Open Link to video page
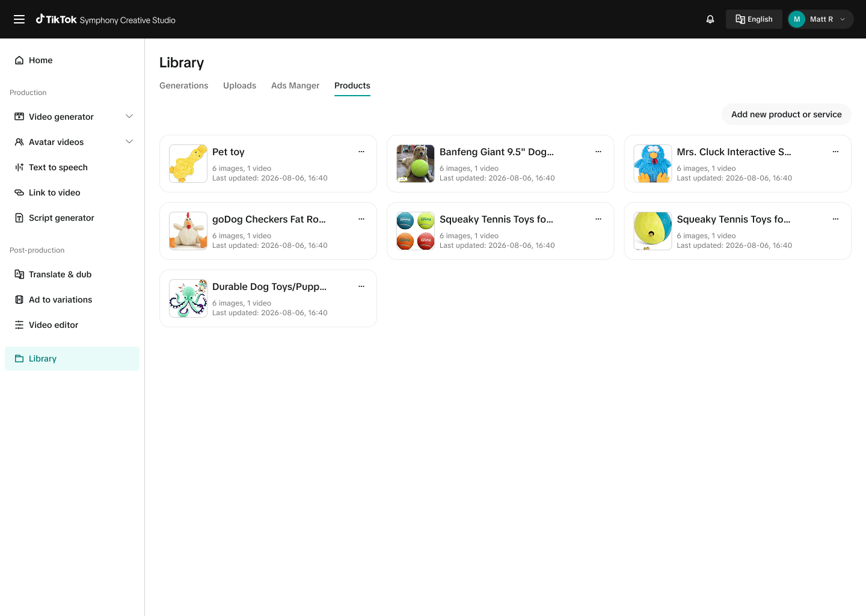Screen dimensions: 866x616 [72, 192]
